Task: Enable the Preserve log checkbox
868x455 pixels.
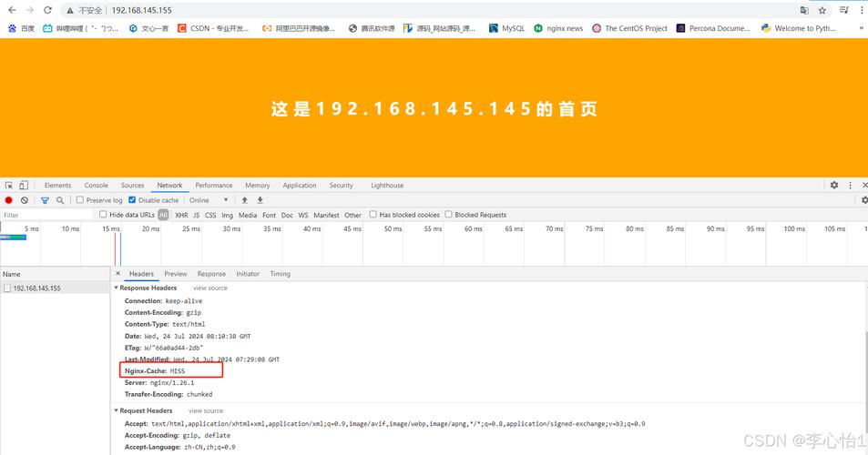Action: pos(80,200)
